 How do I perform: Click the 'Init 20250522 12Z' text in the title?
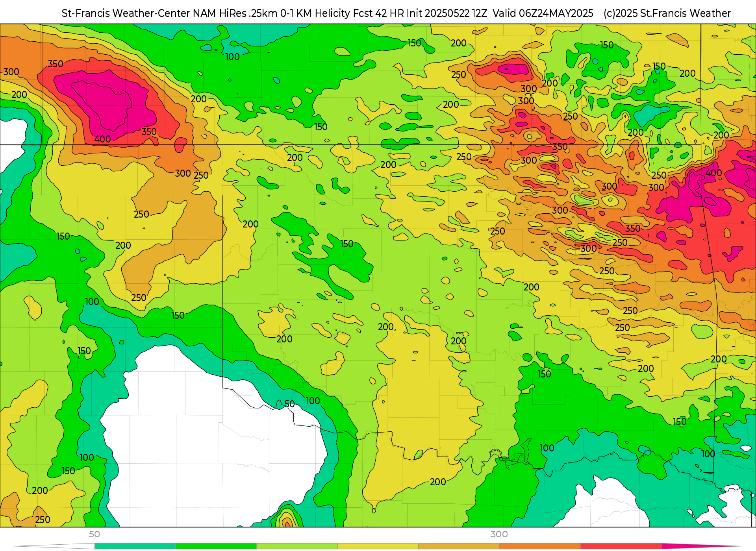coord(447,13)
